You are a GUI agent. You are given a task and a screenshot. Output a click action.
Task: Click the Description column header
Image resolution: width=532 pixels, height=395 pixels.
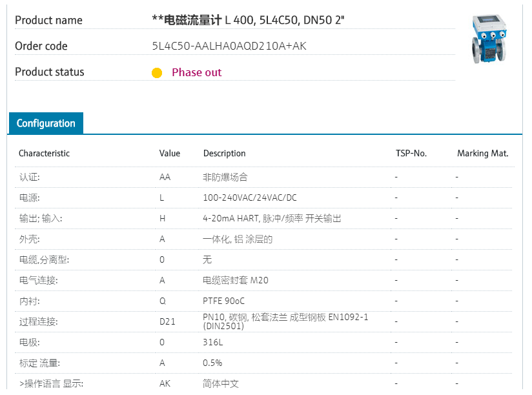coord(224,154)
